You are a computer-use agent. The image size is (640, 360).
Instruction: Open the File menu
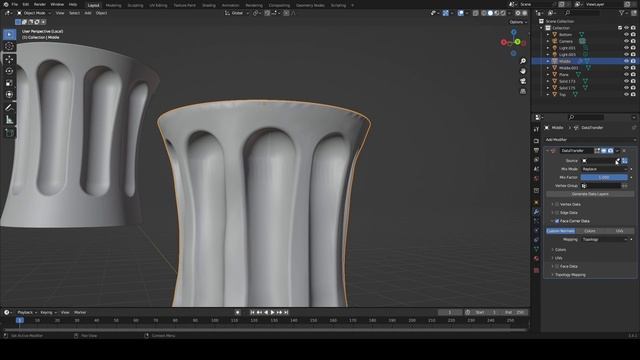click(x=15, y=4)
